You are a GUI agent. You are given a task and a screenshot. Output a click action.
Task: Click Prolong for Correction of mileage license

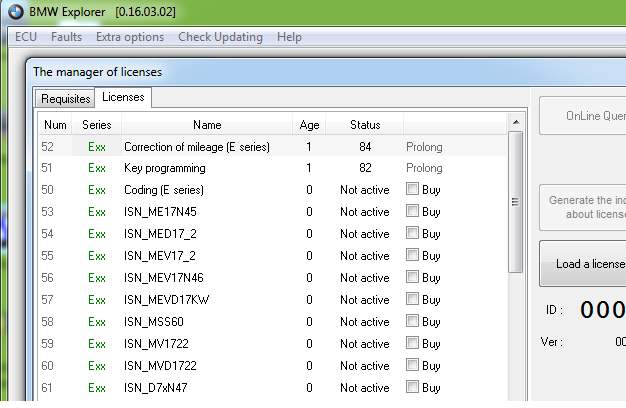(x=424, y=147)
